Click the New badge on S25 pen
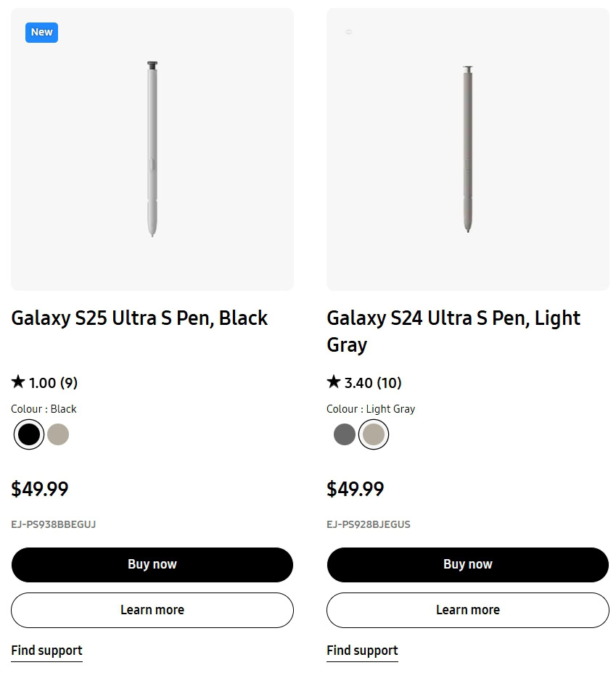Screen dimensions: 616x673 [x=41, y=32]
